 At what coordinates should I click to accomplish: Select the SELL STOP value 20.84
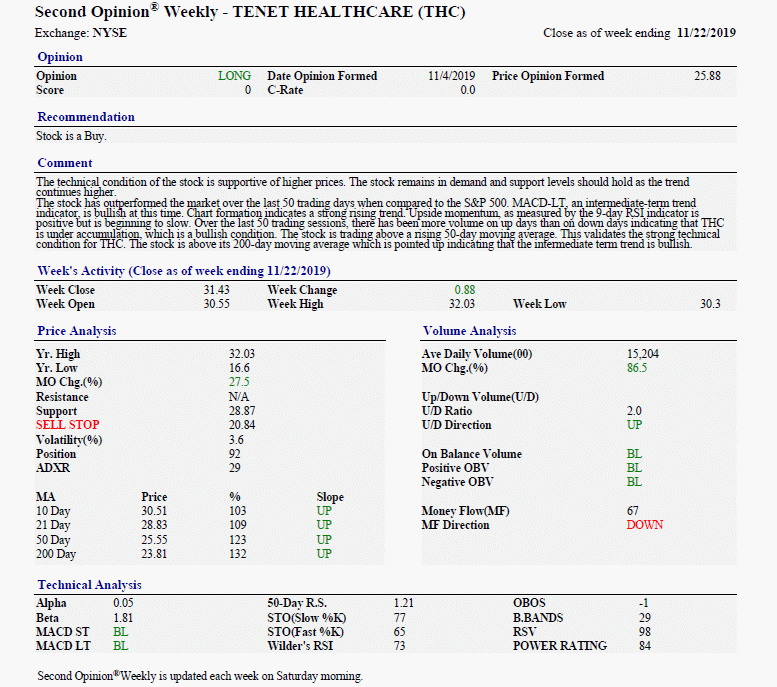[242, 425]
